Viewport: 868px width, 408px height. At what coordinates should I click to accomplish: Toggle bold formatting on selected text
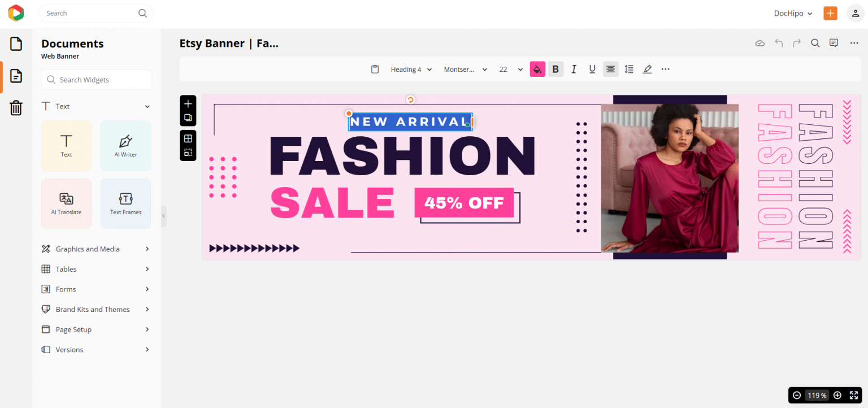click(x=555, y=69)
